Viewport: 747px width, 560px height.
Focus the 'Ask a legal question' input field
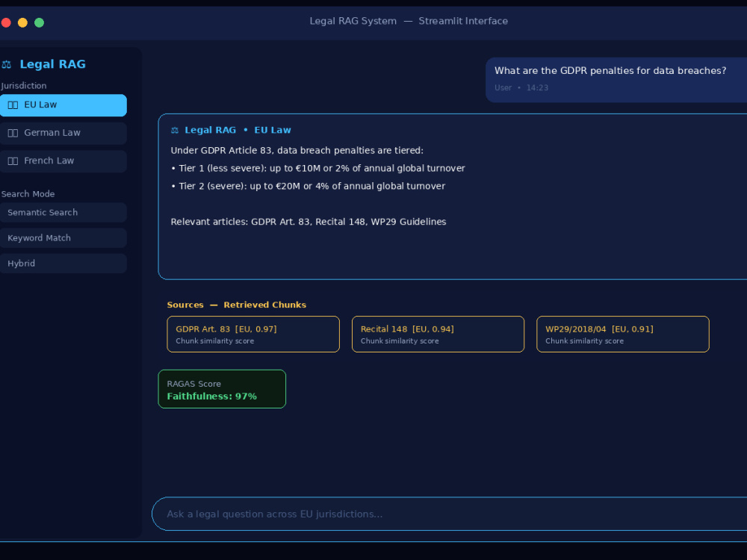coord(449,514)
